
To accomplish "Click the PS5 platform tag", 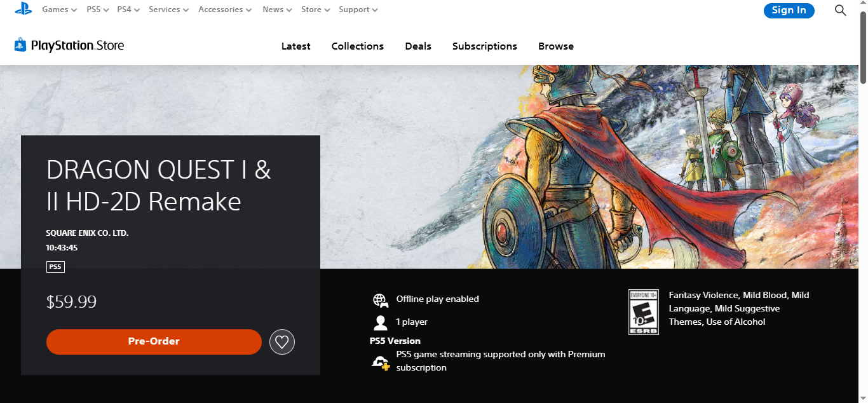I will (x=55, y=267).
